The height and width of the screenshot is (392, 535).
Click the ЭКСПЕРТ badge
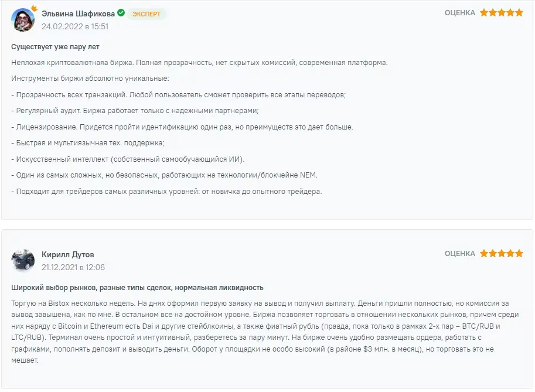[x=146, y=14]
